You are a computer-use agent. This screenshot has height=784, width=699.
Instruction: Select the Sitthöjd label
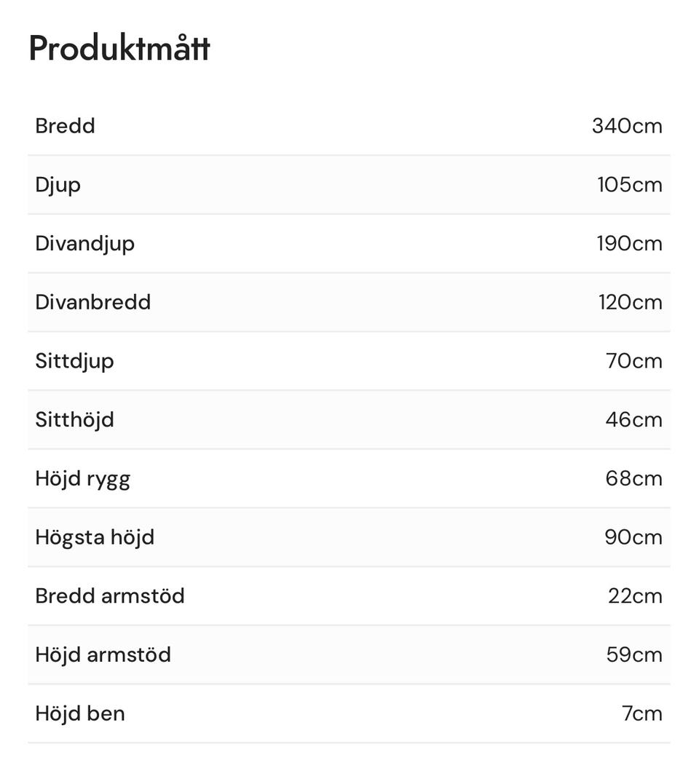[74, 421]
